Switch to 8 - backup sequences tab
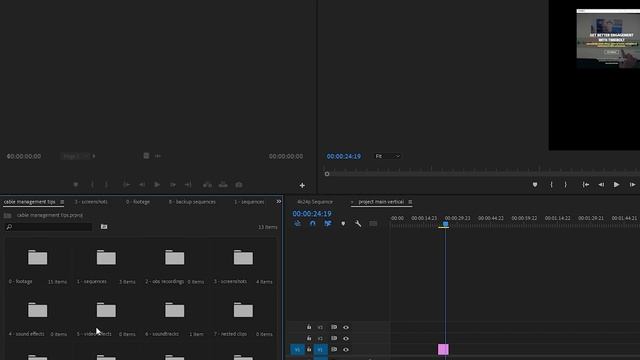This screenshot has width=640, height=360. [192, 202]
